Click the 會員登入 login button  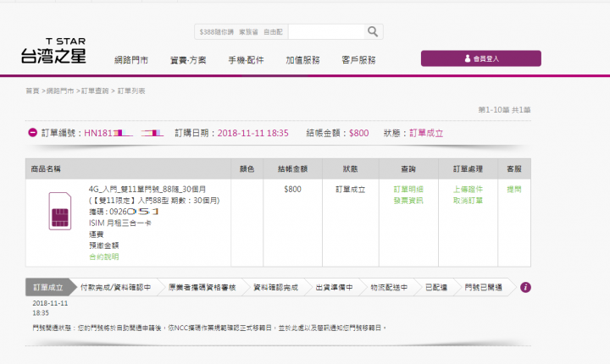(x=481, y=58)
